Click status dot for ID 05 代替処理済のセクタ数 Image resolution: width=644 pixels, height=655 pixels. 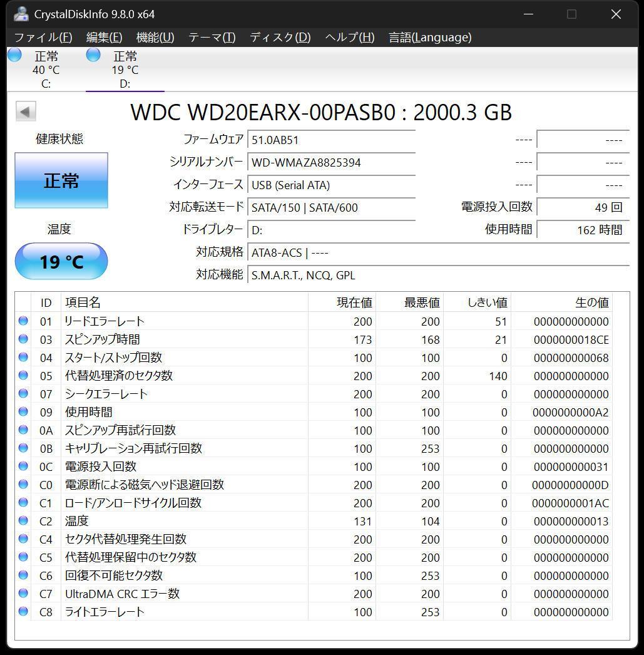pos(23,375)
